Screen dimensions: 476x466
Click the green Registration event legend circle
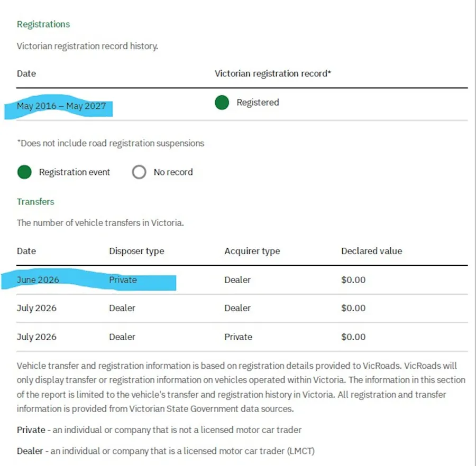click(x=24, y=172)
